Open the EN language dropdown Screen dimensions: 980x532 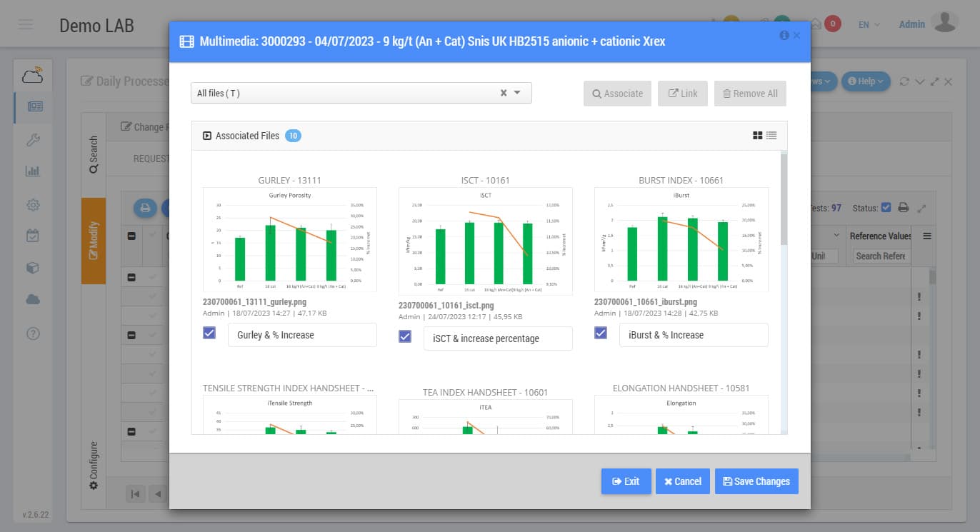869,25
